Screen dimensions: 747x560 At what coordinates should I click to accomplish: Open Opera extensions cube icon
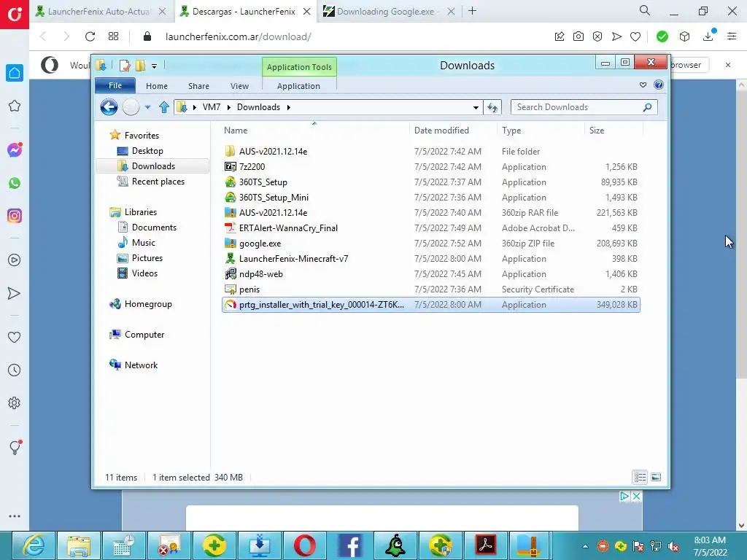(x=684, y=36)
